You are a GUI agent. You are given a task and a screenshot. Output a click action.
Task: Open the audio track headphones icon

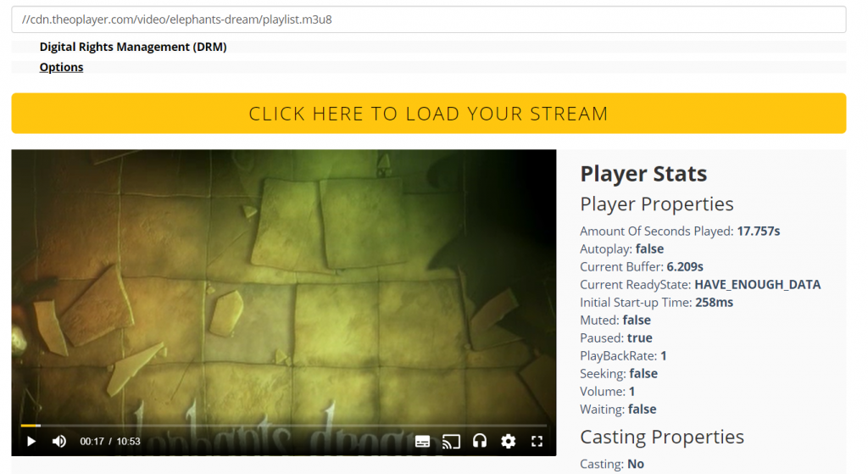tap(480, 441)
